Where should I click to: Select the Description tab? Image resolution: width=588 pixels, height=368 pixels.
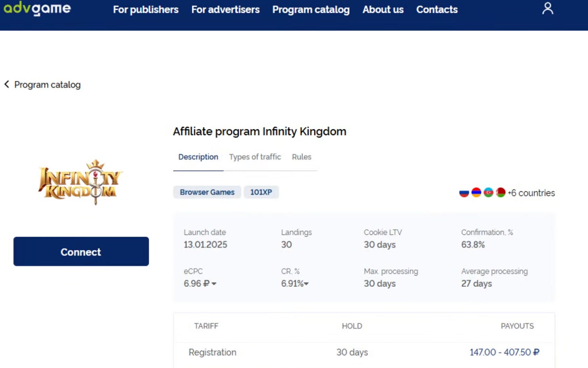click(x=198, y=157)
